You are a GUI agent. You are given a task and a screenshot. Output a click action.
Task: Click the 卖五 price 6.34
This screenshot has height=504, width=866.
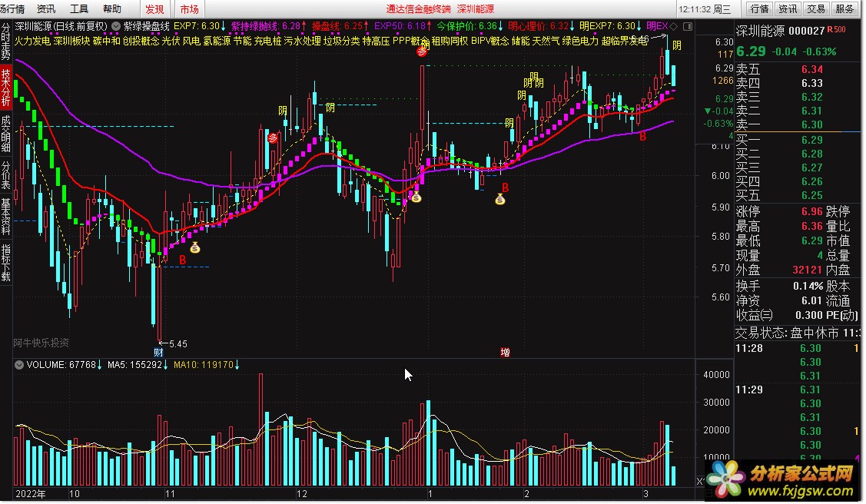click(x=812, y=69)
